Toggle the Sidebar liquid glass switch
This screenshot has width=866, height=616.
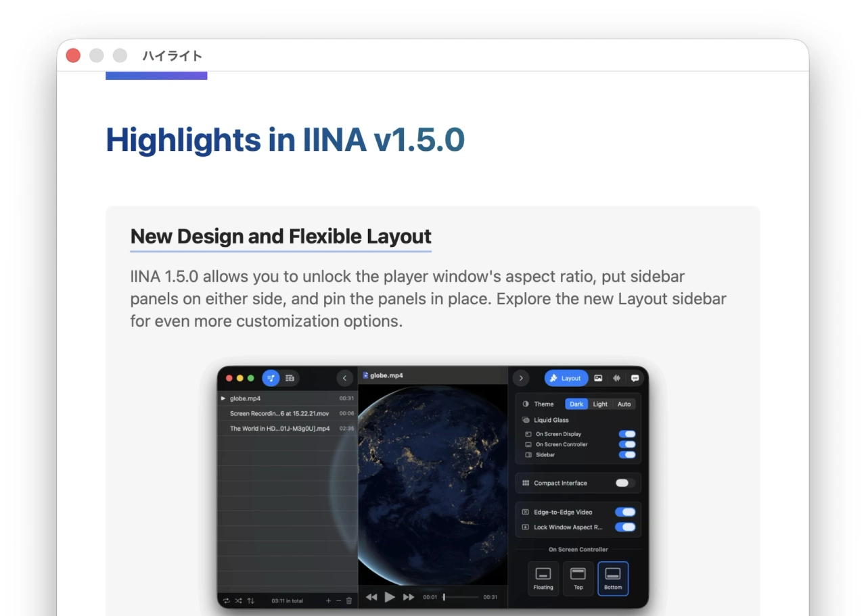[x=627, y=454]
